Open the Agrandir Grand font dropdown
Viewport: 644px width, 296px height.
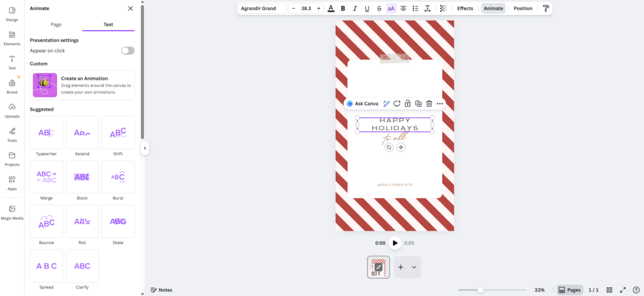tap(262, 9)
